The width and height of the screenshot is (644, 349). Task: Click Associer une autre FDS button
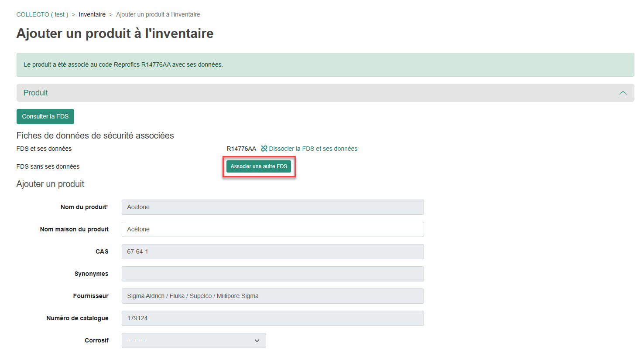click(259, 166)
